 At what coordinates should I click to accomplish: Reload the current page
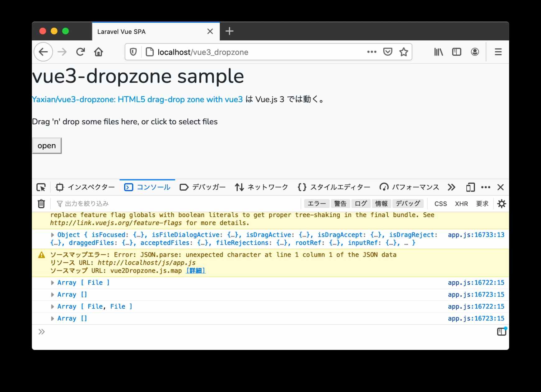pyautogui.click(x=80, y=52)
